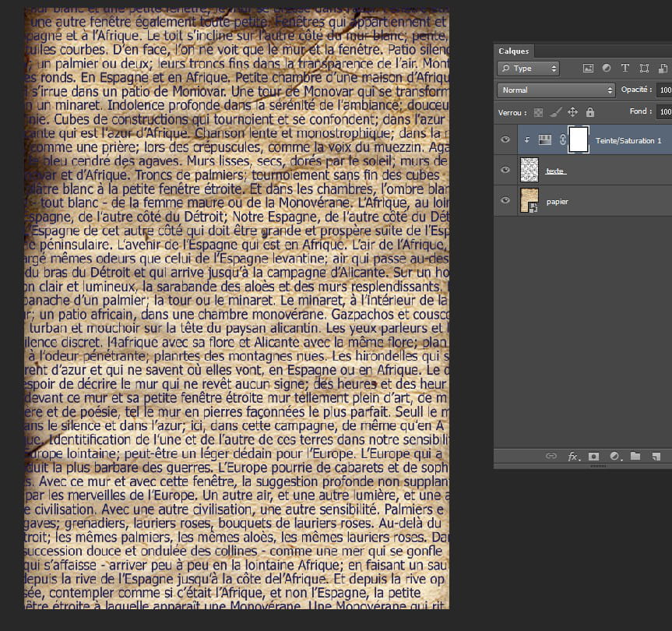The height and width of the screenshot is (631, 672).
Task: Toggle the mask link on Teinte/Saturation 1
Action: 563,139
